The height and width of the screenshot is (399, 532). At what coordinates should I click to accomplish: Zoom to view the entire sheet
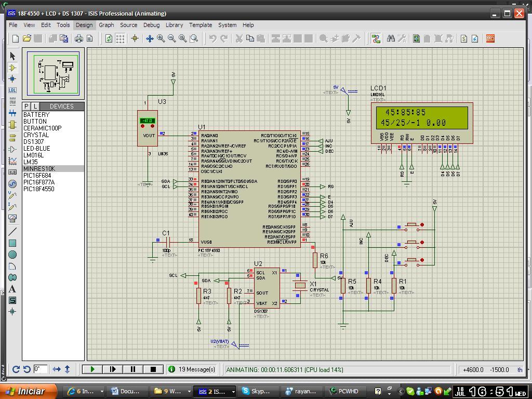[x=183, y=38]
